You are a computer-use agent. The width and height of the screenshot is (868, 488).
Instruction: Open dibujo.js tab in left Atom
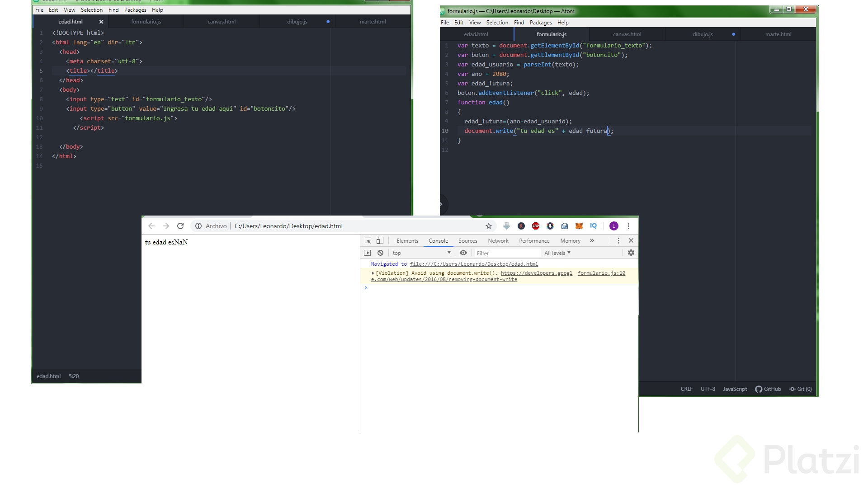click(x=297, y=22)
